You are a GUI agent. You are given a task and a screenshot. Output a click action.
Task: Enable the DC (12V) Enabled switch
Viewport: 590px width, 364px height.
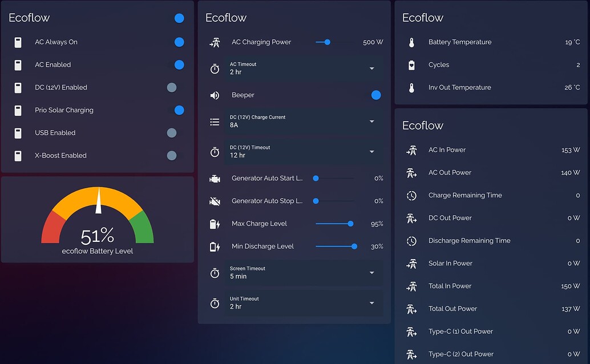click(175, 88)
